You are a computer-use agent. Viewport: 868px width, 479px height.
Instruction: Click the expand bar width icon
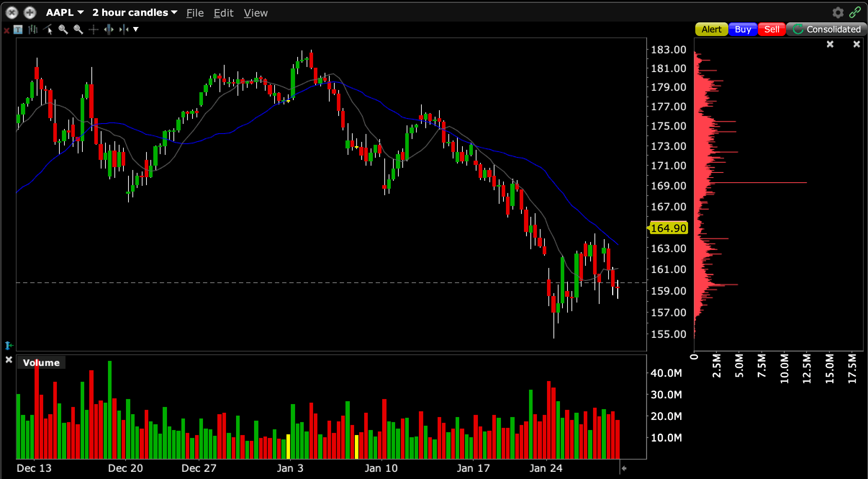[109, 30]
